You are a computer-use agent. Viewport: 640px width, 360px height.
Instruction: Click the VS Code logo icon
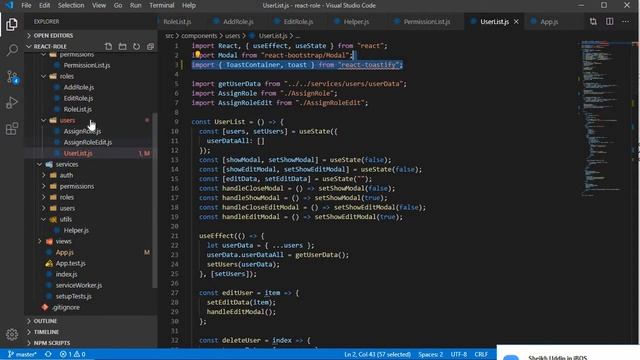point(9,5)
